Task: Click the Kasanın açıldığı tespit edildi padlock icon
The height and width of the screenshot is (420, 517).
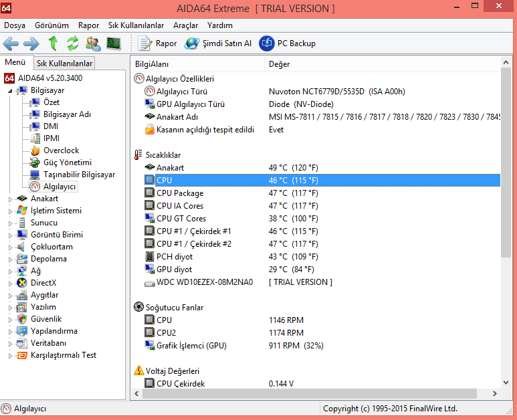Action: pos(150,130)
